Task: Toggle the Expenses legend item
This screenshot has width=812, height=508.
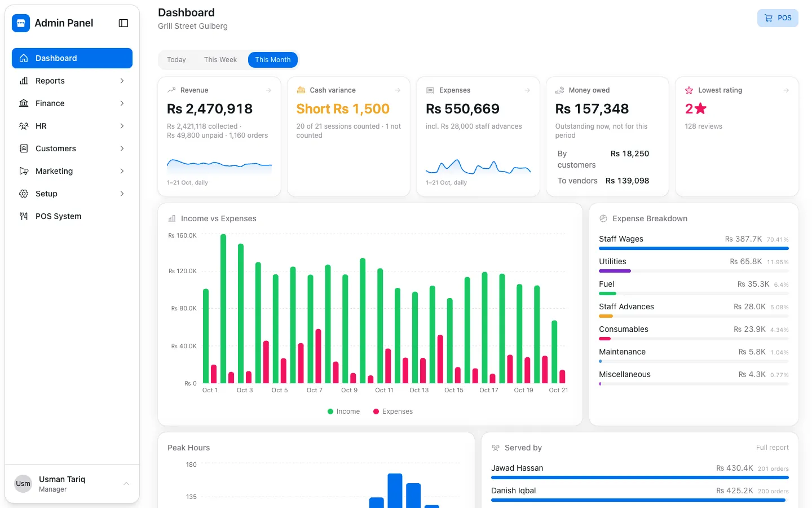Action: coord(393,411)
